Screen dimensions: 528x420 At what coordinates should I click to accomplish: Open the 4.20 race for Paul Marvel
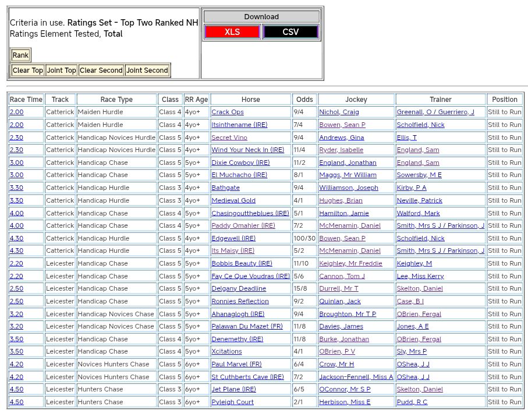[16, 365]
